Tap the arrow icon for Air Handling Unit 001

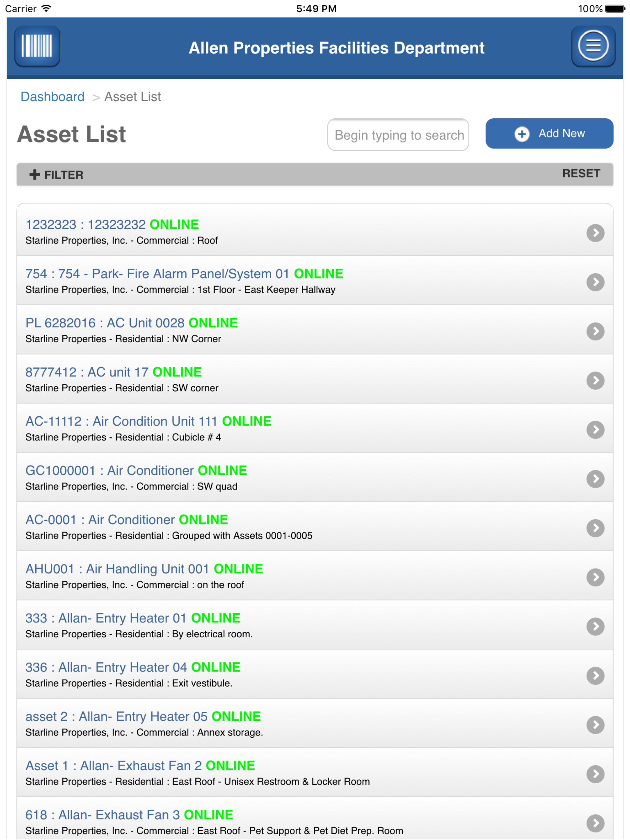595,577
